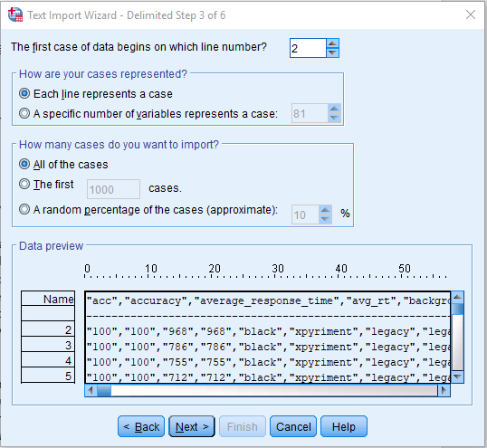
Task: Click the Text Import Wizard title icon
Action: (x=15, y=14)
